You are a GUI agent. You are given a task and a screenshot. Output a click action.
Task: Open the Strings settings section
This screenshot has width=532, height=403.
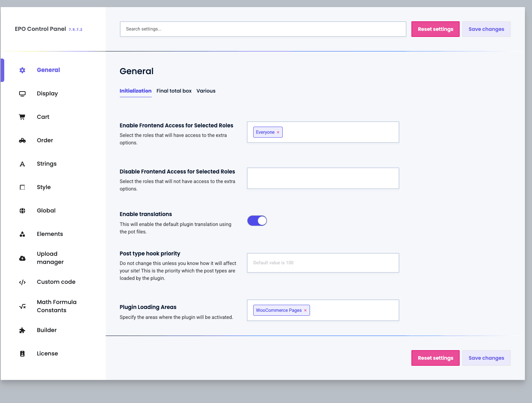point(53,164)
